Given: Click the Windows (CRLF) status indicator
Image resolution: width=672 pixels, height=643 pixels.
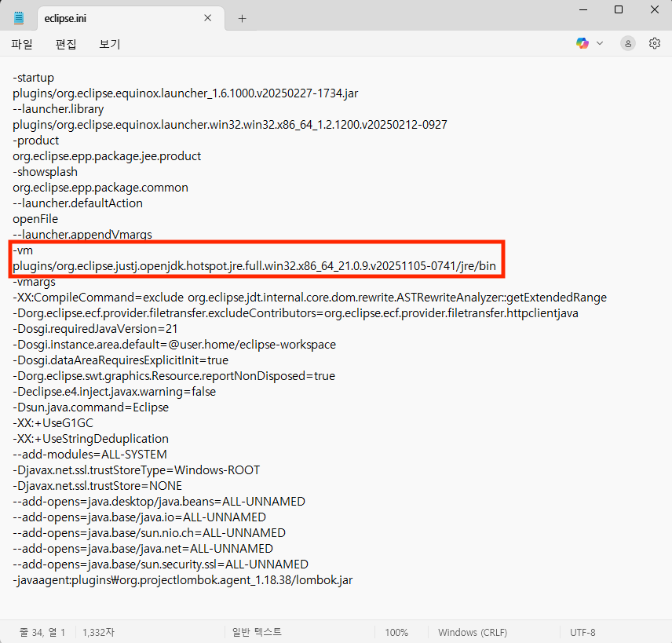Looking at the screenshot, I should (472, 632).
